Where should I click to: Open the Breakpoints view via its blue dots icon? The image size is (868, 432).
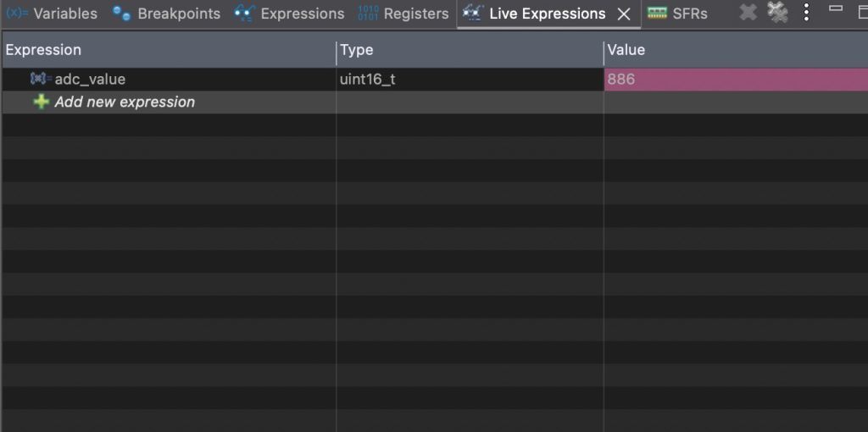coord(121,14)
